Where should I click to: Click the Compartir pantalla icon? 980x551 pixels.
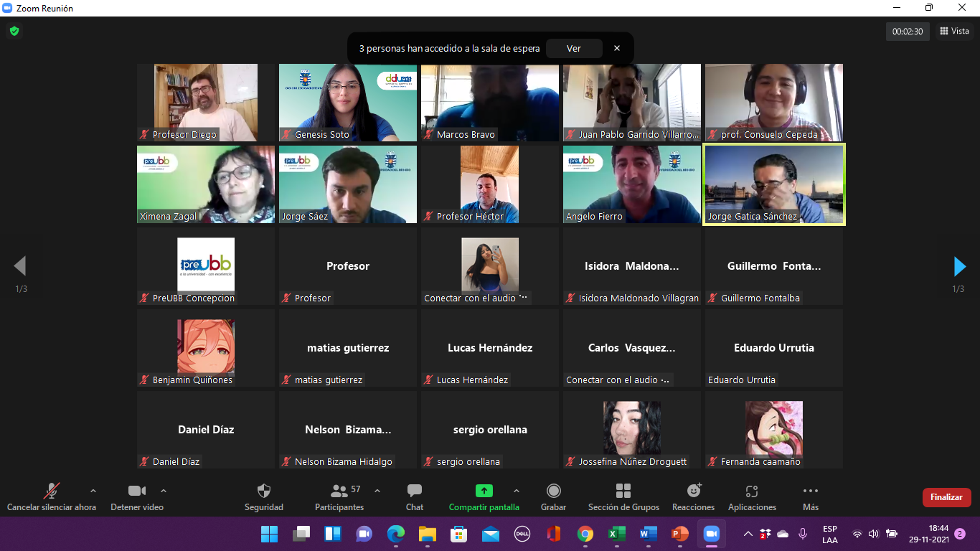[484, 491]
